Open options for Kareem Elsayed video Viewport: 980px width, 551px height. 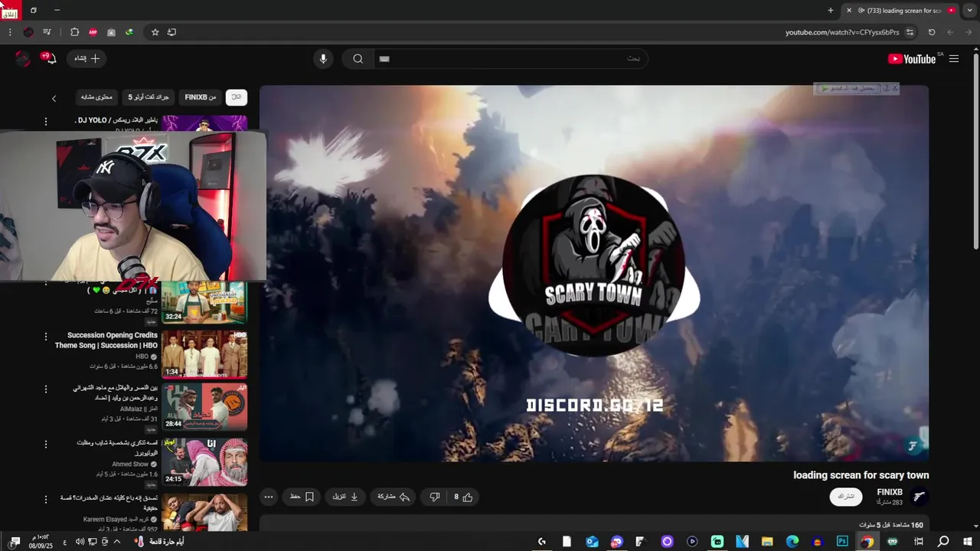[x=45, y=499]
